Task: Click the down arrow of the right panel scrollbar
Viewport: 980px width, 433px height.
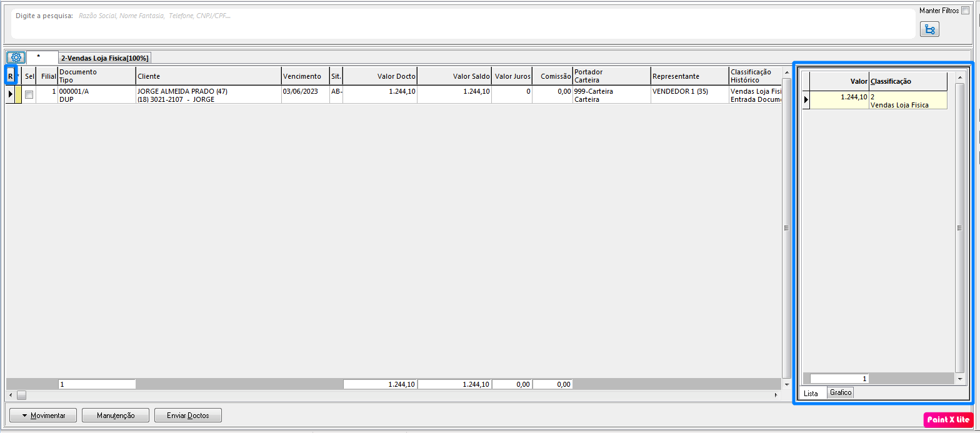Action: pyautogui.click(x=960, y=379)
